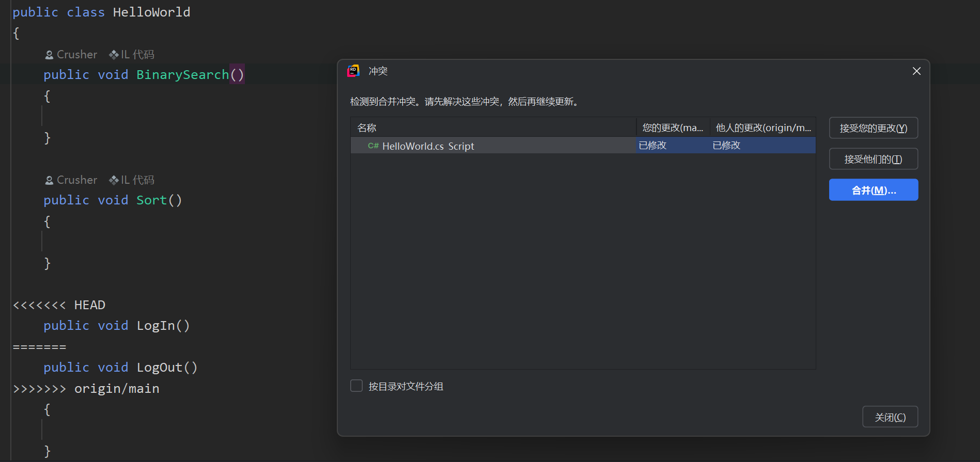This screenshot has width=980, height=462.
Task: Open the IL 代码 link above BinarySearch
Action: tap(137, 55)
